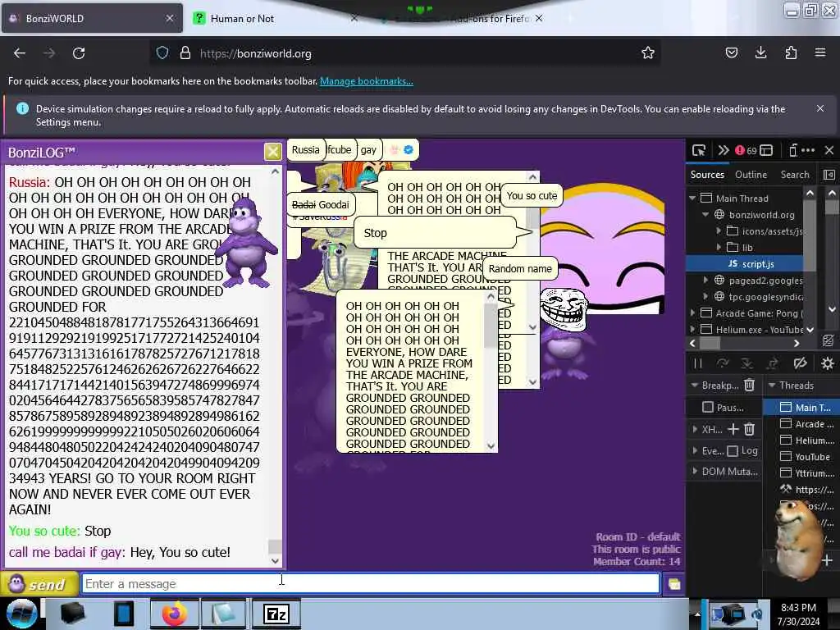Expand lib folder
Viewport: 840px width, 630px height.
click(719, 248)
